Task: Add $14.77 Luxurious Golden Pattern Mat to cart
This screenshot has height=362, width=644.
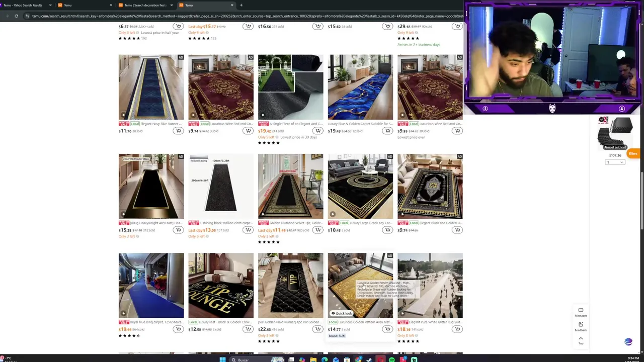Action: coord(387,329)
